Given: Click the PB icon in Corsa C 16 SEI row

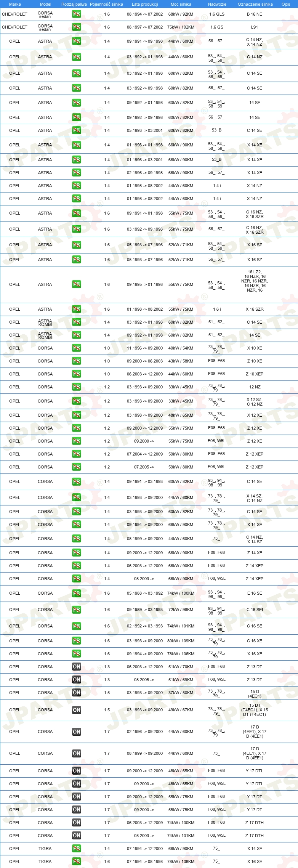Looking at the screenshot, I should click(x=76, y=610).
